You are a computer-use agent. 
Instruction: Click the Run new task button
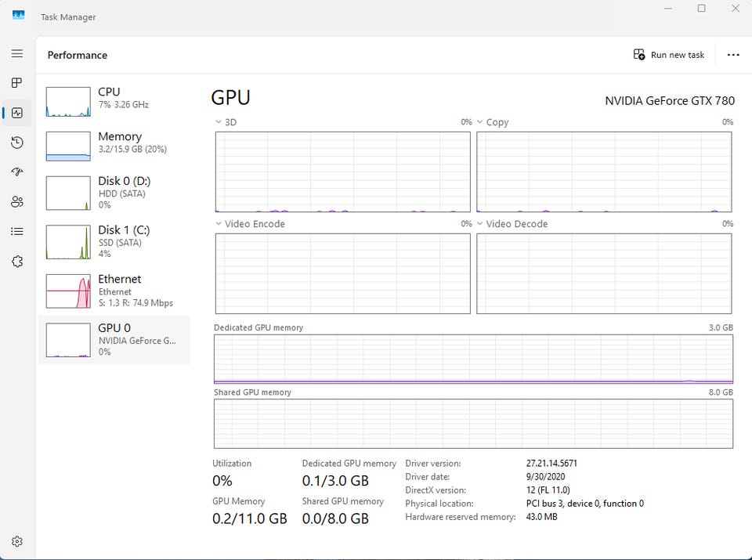tap(669, 55)
